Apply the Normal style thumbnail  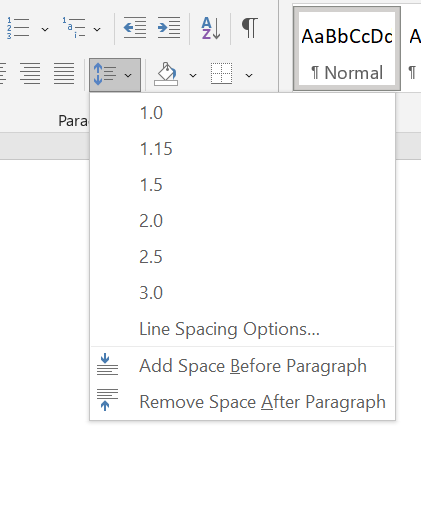coord(347,49)
